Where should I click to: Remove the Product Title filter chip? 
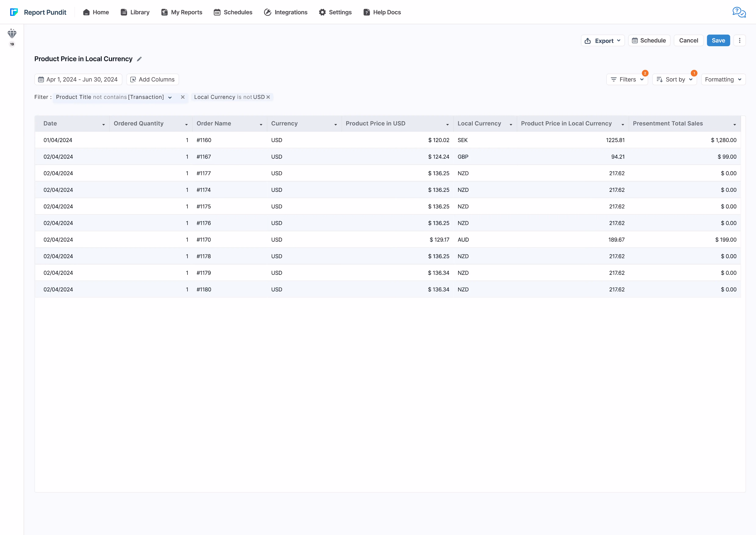click(x=183, y=97)
